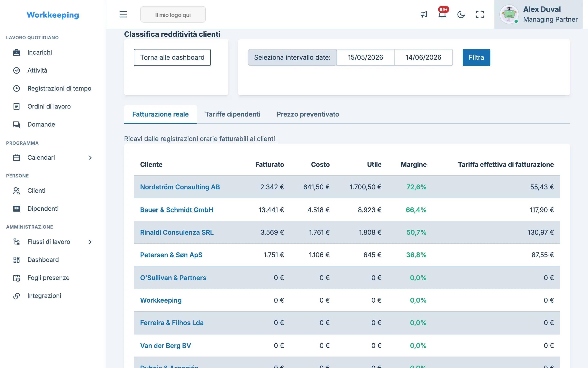The width and height of the screenshot is (588, 368).
Task: Open Integrazioni menu item
Action: point(44,296)
